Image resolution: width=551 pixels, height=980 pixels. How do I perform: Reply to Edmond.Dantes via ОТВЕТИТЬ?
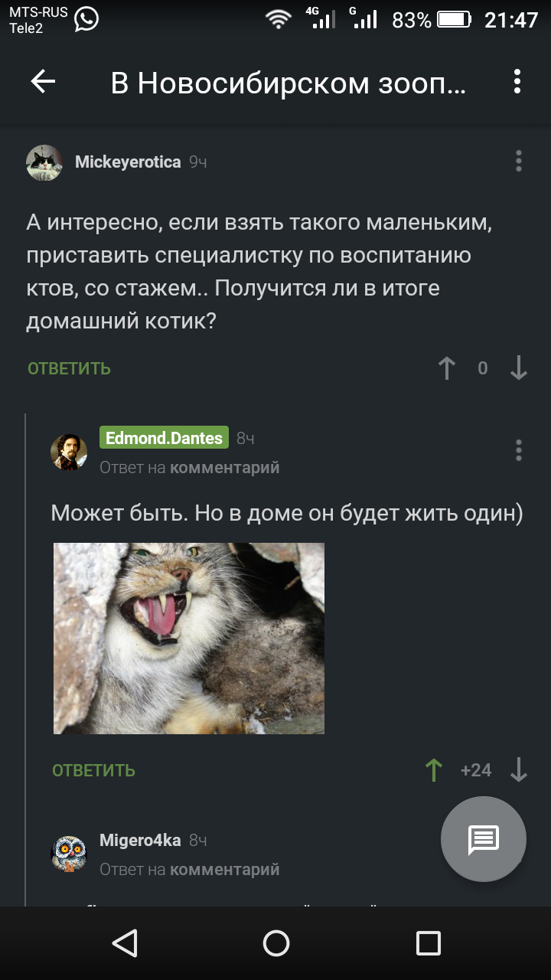tap(94, 771)
